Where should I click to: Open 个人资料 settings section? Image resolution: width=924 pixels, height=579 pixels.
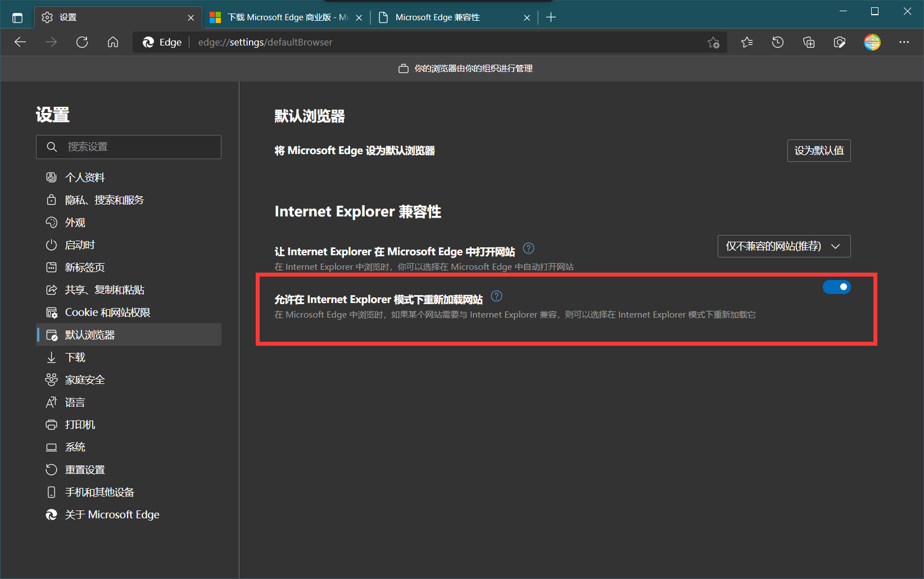coord(129,178)
